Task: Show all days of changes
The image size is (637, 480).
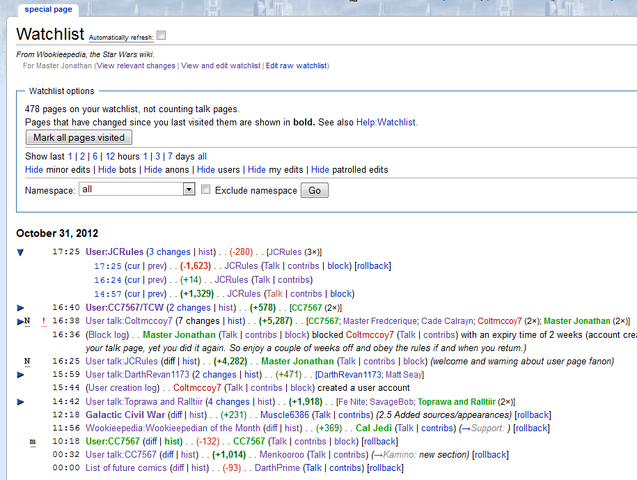Action: tap(202, 156)
